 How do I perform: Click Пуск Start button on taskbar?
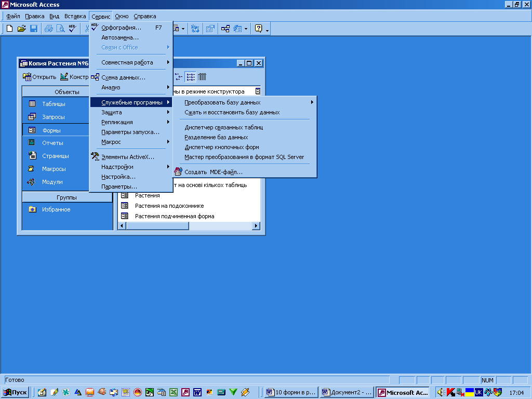(x=15, y=392)
